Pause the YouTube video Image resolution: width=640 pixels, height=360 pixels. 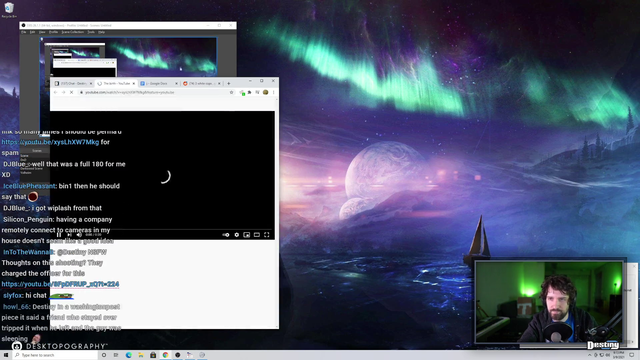(59, 235)
